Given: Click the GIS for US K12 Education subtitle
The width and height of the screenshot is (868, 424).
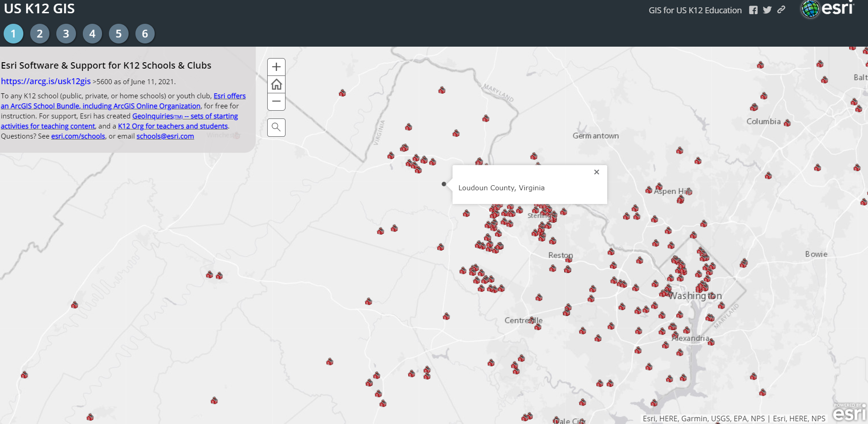Looking at the screenshot, I should point(695,10).
